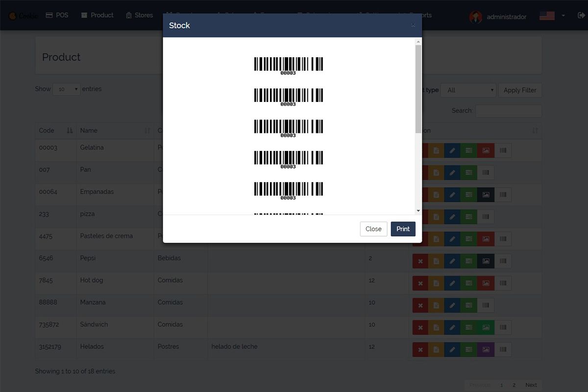
Task: Click the view document icon for Helados
Action: [x=436, y=349]
